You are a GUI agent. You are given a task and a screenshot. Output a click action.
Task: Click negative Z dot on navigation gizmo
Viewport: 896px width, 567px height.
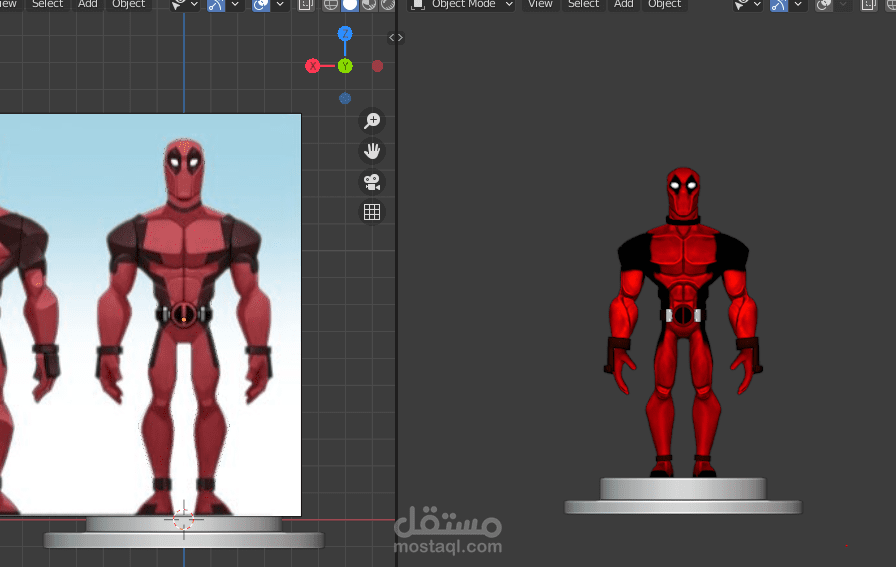tap(345, 98)
